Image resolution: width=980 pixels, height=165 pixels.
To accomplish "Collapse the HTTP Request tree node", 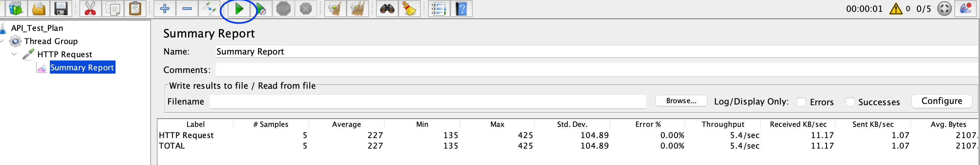I will click(14, 54).
